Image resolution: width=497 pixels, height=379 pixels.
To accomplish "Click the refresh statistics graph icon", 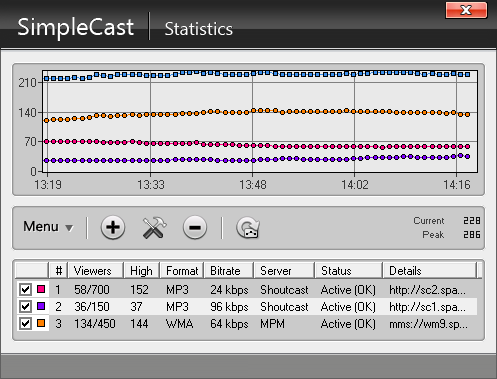I will tap(248, 228).
